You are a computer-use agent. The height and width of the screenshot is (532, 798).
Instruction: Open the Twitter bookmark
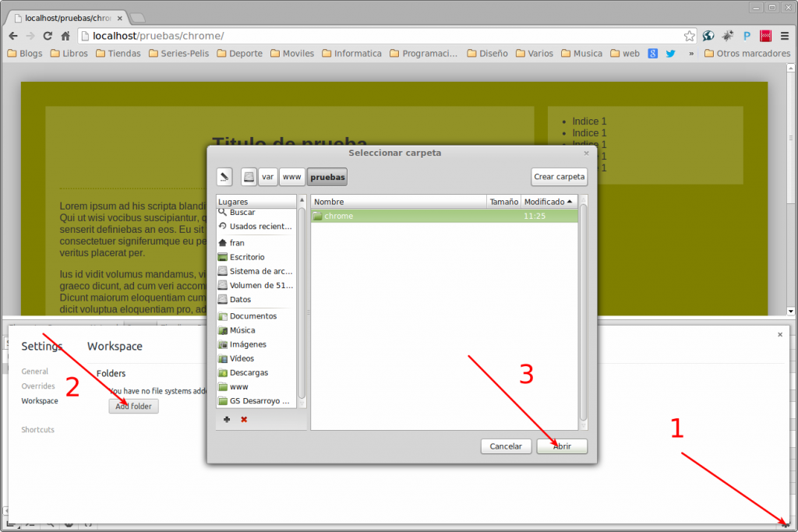671,53
